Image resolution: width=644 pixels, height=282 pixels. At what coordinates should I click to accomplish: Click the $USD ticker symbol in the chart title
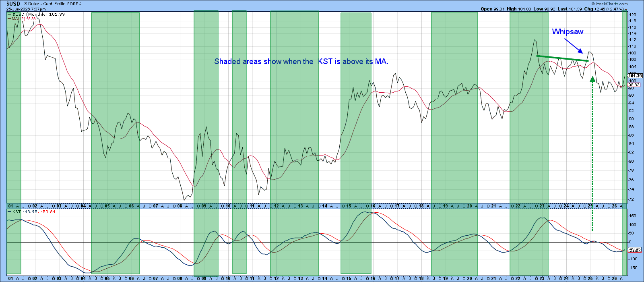(13, 4)
